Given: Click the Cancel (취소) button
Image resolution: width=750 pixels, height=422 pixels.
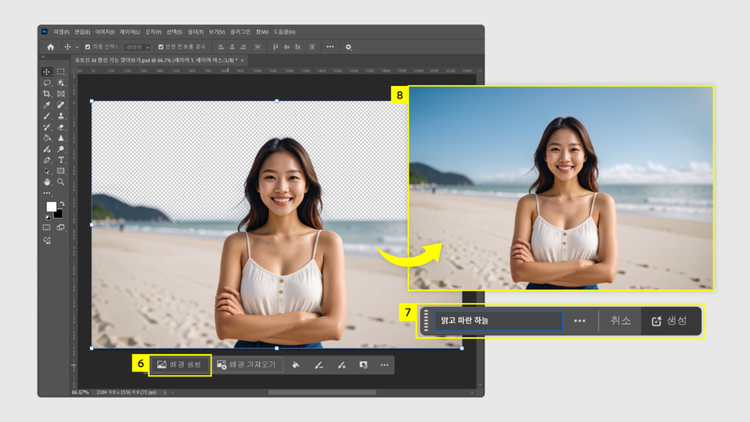Looking at the screenshot, I should click(x=620, y=321).
